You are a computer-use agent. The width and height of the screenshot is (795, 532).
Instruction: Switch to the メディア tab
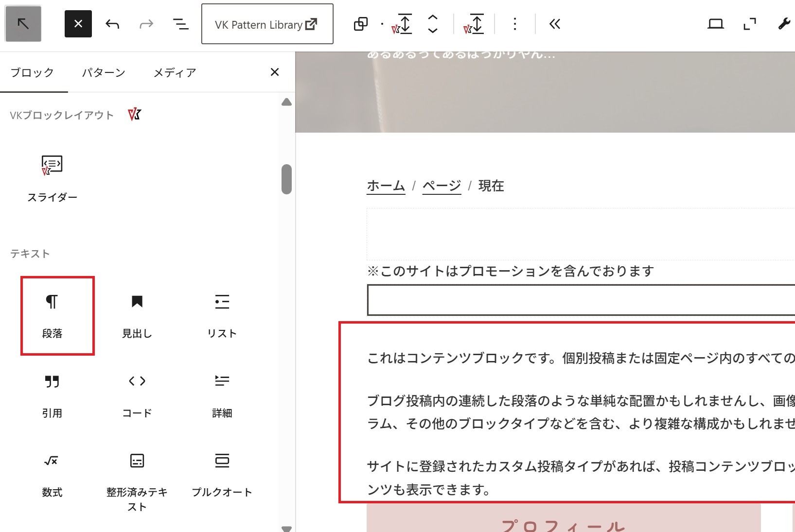click(175, 73)
